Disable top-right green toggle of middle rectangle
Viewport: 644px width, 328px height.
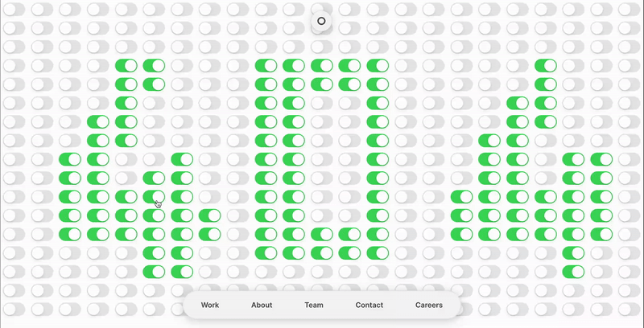(x=378, y=66)
